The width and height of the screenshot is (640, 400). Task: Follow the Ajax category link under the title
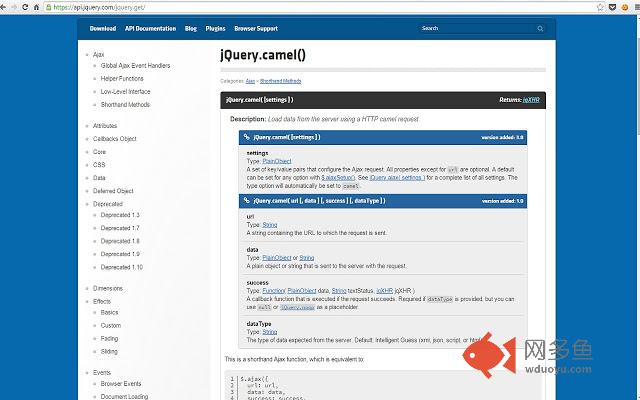(250, 81)
